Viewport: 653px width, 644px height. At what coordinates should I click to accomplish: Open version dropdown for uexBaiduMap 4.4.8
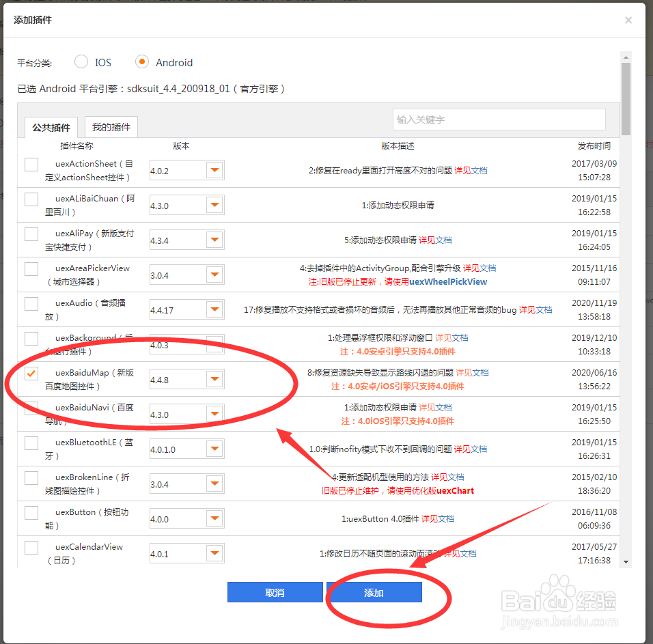[215, 379]
